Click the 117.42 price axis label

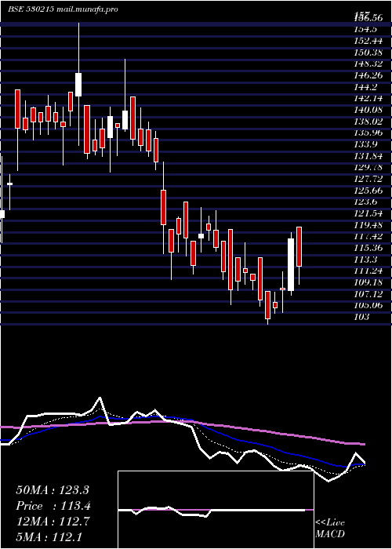pos(368,237)
